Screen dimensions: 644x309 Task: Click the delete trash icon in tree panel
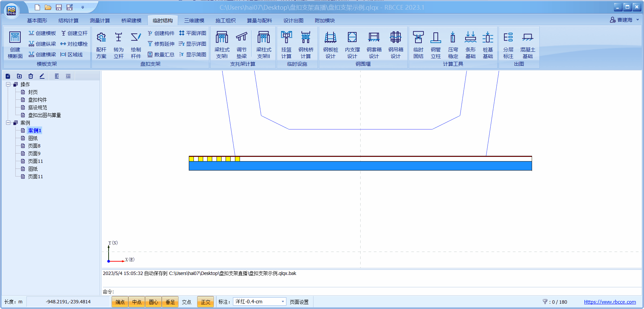(x=31, y=76)
